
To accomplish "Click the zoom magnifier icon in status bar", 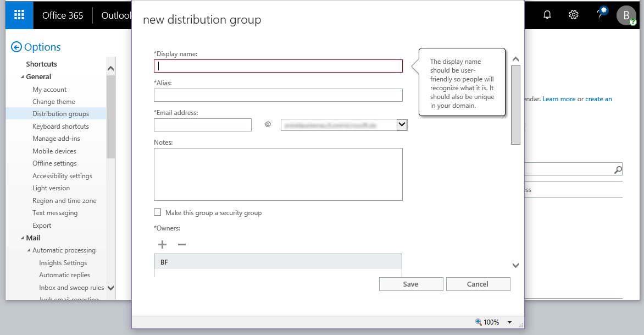I will tap(478, 322).
